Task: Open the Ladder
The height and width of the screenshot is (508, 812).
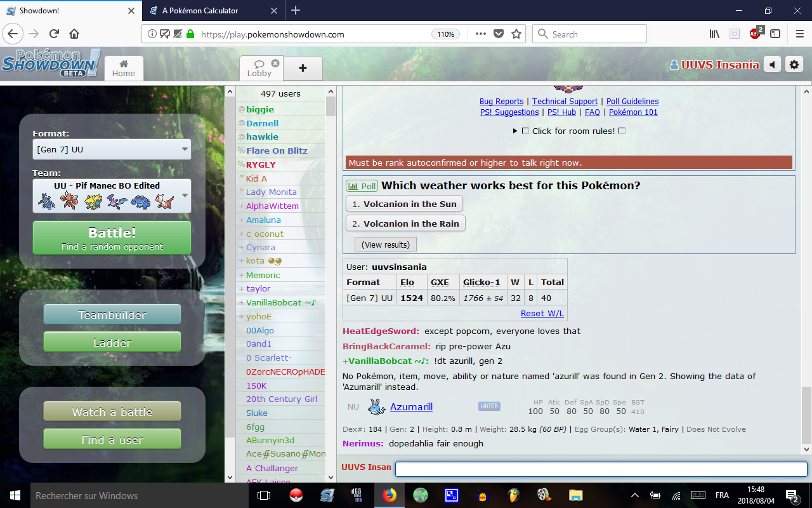Action: click(112, 342)
